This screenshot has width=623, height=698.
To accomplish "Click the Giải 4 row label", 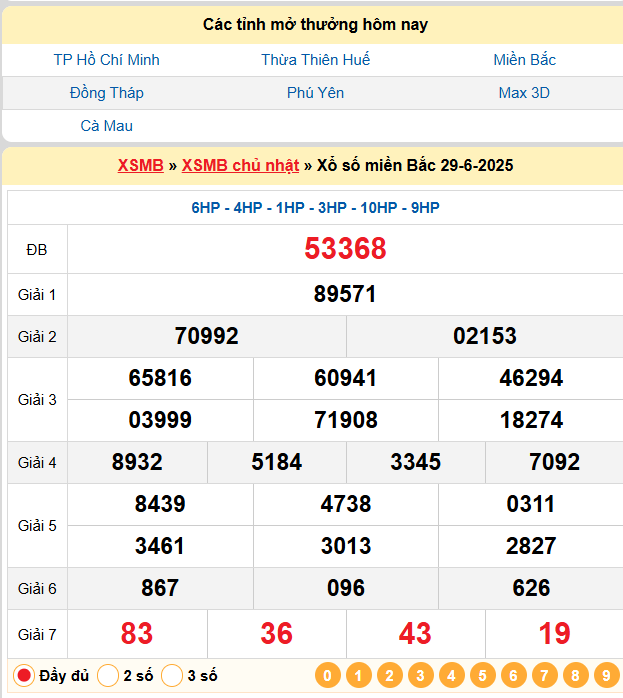I will (37, 463).
